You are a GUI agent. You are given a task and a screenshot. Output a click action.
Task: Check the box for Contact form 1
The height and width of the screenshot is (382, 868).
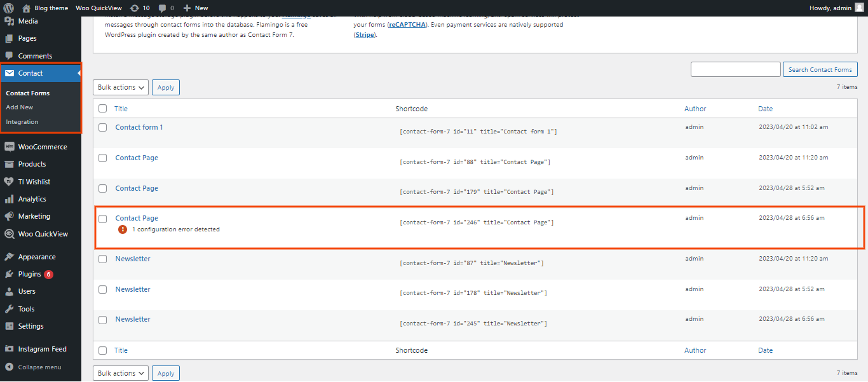click(103, 128)
